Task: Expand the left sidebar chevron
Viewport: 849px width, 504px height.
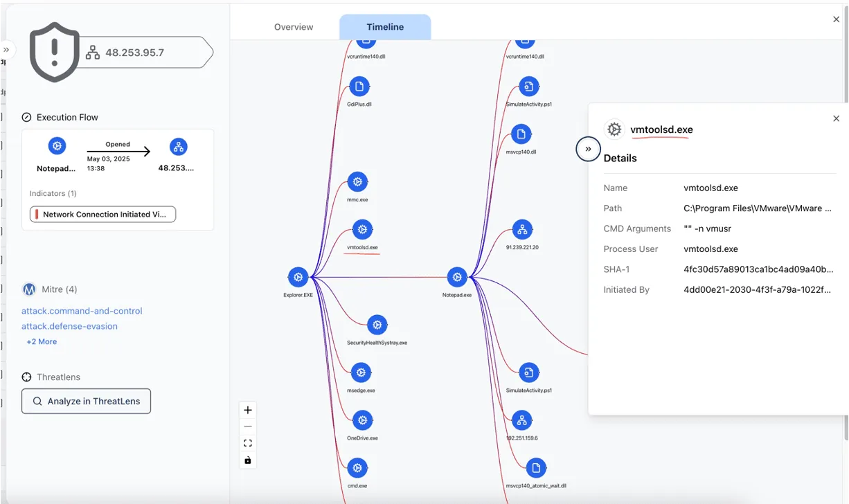Action: click(x=6, y=50)
